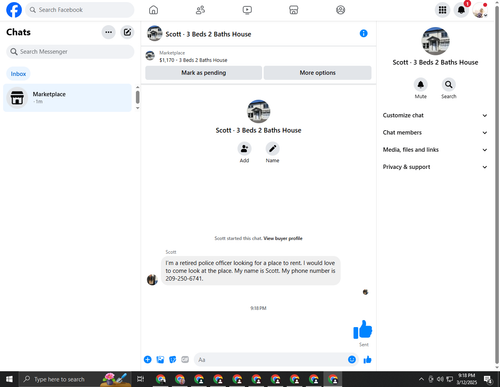Show hidden tray icons chevron
Screen dimensions: 500x387
pyautogui.click(x=421, y=379)
